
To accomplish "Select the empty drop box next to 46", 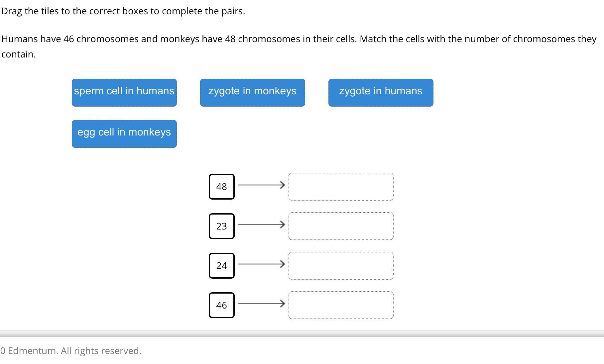I will click(341, 305).
